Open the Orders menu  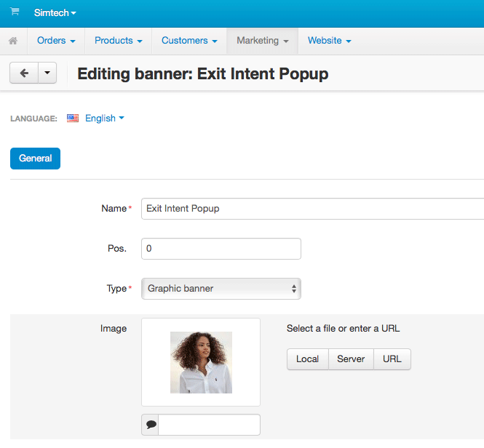coord(56,41)
